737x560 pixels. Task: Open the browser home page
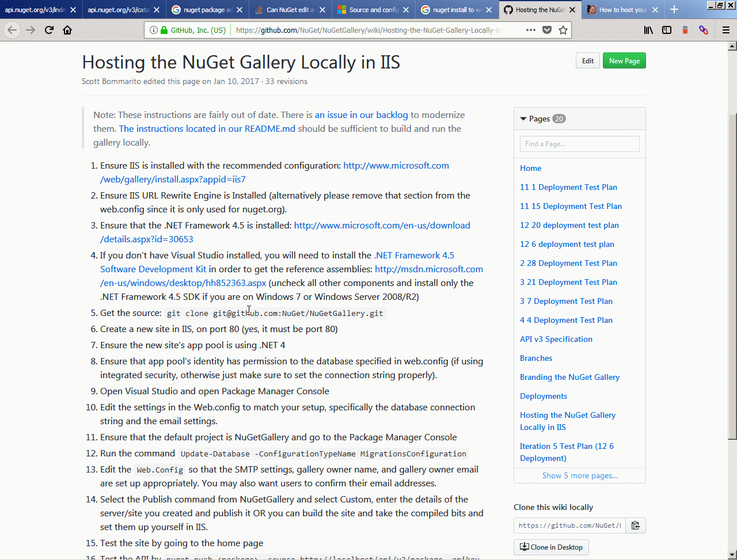(67, 30)
